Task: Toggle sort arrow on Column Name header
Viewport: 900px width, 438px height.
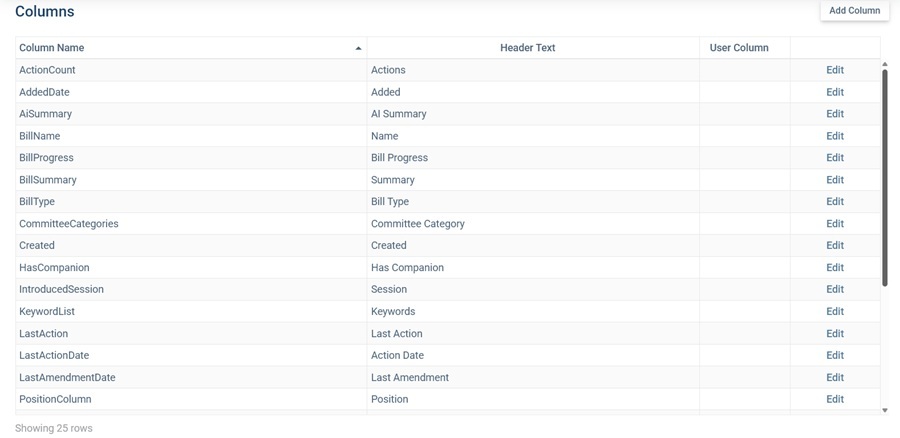Action: [x=358, y=48]
